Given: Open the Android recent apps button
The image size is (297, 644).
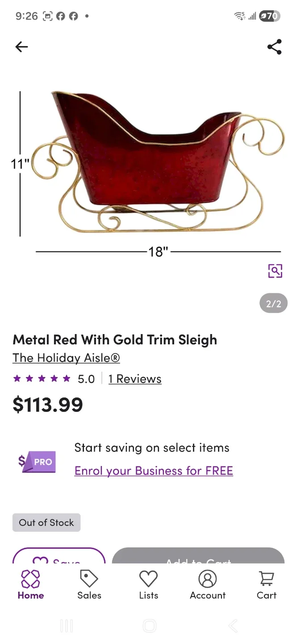Looking at the screenshot, I should 66,626.
